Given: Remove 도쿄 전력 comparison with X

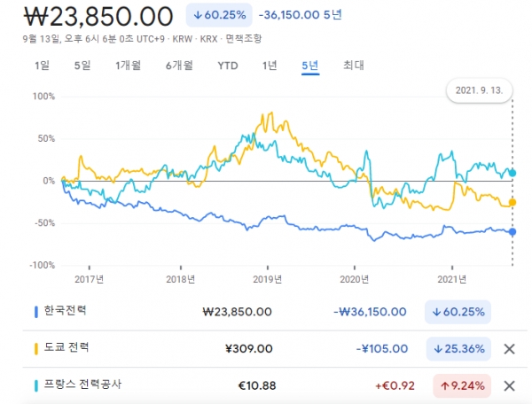Looking at the screenshot, I should [x=509, y=349].
